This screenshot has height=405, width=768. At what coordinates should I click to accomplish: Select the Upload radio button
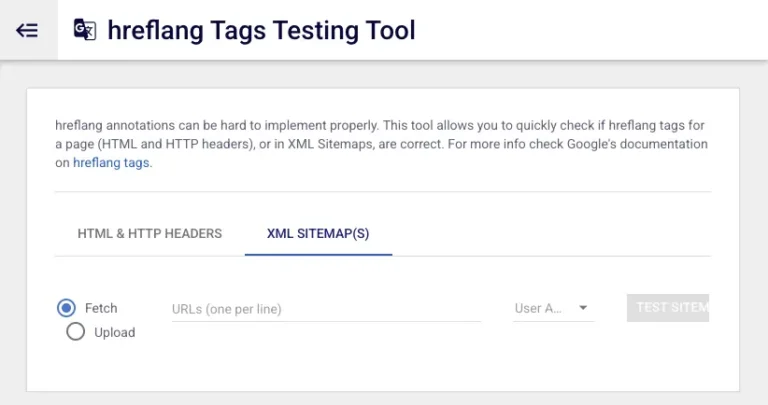[75, 332]
